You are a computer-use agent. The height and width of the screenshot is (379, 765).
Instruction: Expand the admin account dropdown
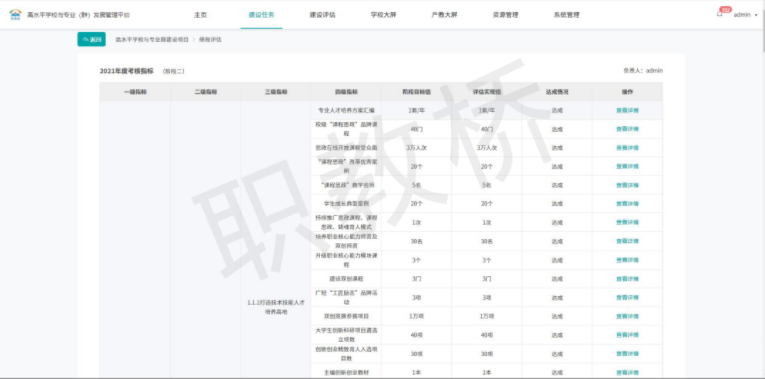point(745,15)
